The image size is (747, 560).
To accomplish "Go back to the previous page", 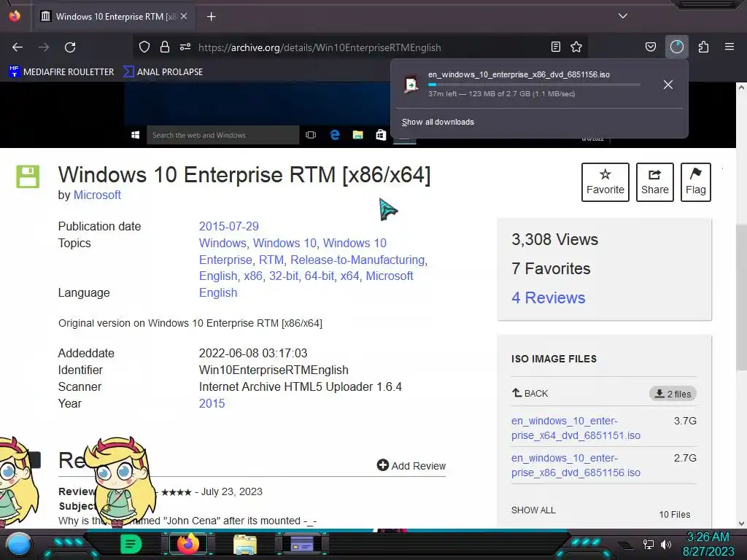I will tap(18, 47).
